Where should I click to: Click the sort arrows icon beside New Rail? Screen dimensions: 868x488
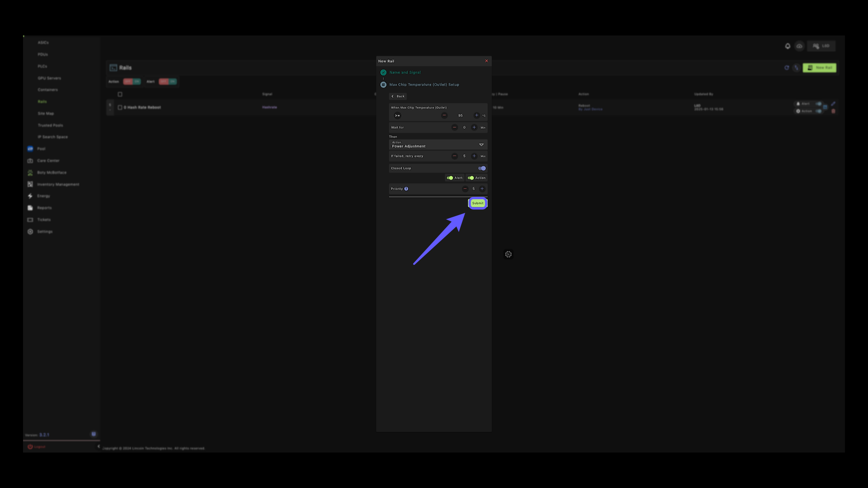pos(796,68)
